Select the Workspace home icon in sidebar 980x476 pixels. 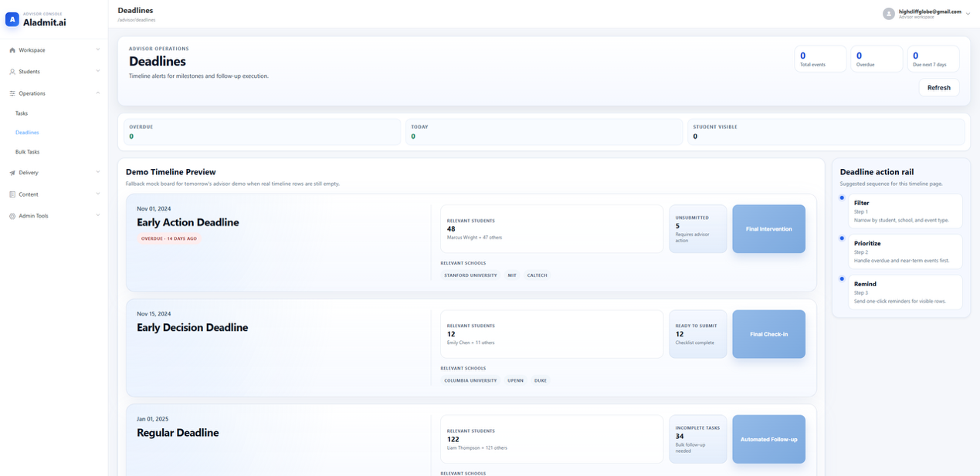click(12, 49)
